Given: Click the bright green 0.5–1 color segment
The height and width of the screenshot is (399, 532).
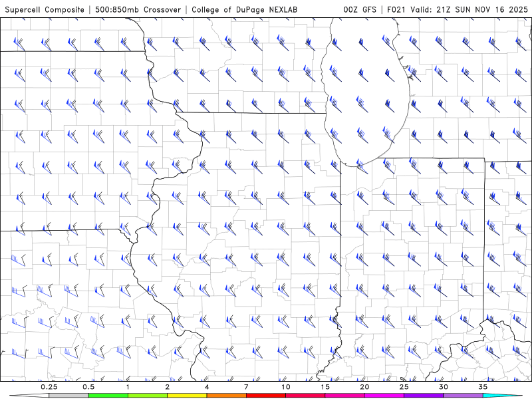Looking at the screenshot, I should coord(108,396).
